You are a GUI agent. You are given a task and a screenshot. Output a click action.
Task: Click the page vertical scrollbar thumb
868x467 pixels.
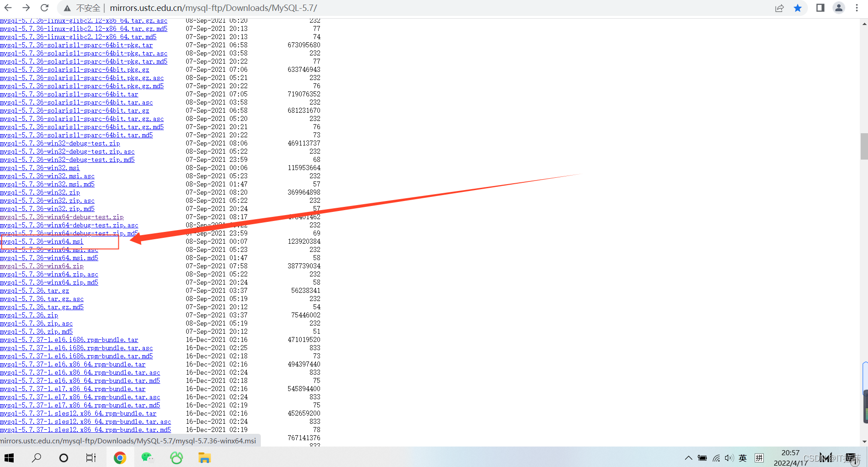coord(864,146)
